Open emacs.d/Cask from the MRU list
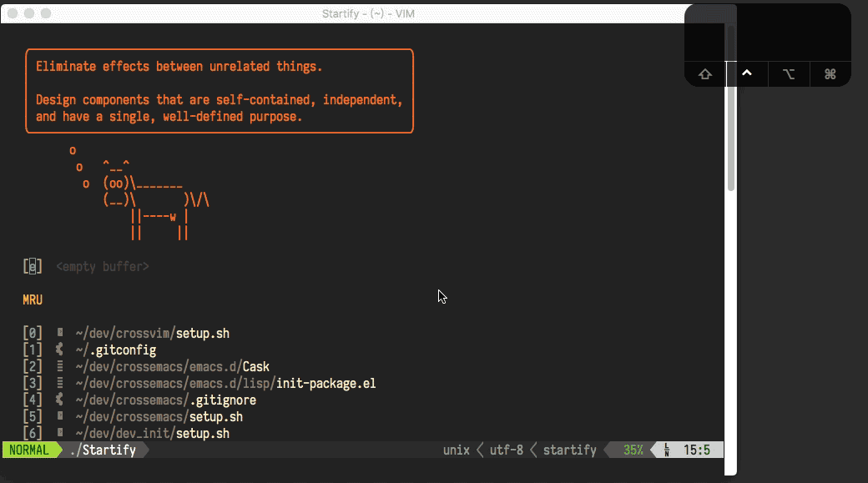Image resolution: width=868 pixels, height=483 pixels. pyautogui.click(x=172, y=367)
